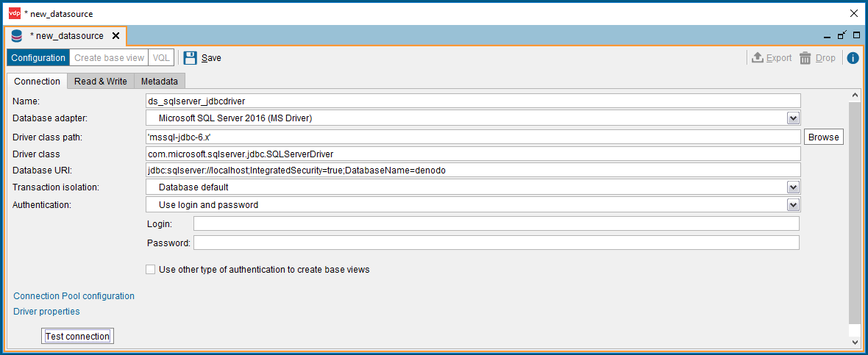Switch to the Read & Write tab

pos(101,82)
